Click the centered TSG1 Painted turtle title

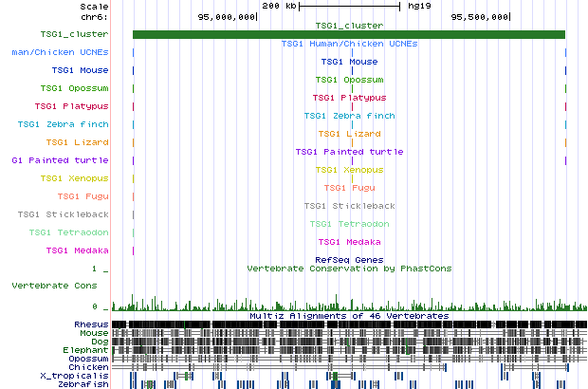[x=349, y=152]
